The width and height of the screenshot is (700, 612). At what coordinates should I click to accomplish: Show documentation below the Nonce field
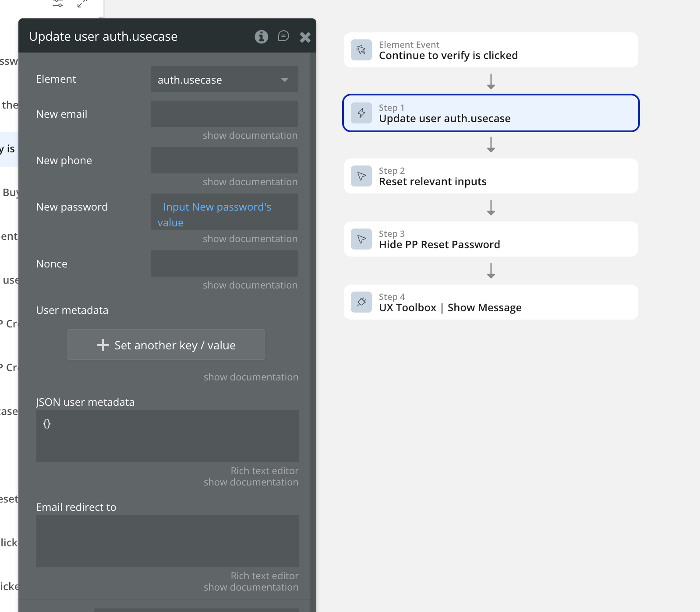coord(250,285)
